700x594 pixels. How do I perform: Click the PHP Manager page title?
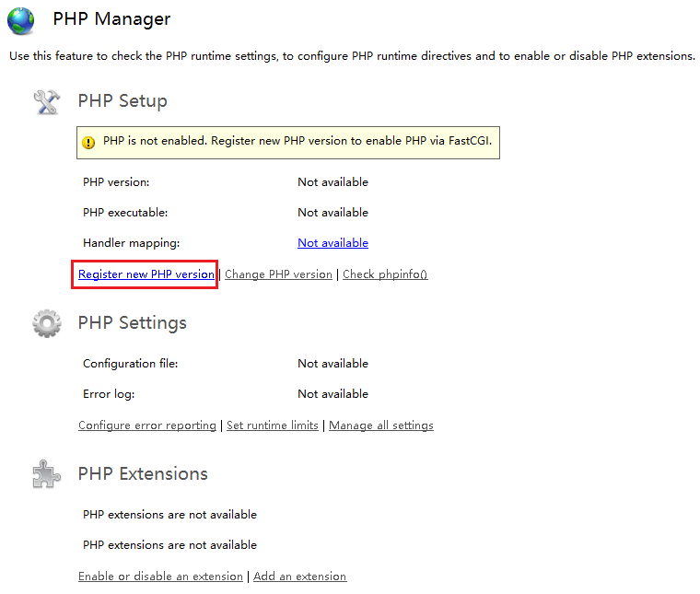pos(111,18)
